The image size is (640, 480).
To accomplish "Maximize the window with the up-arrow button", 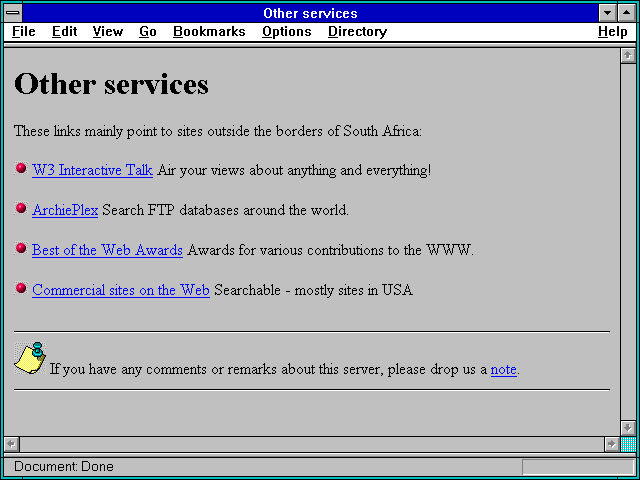I will pos(627,13).
